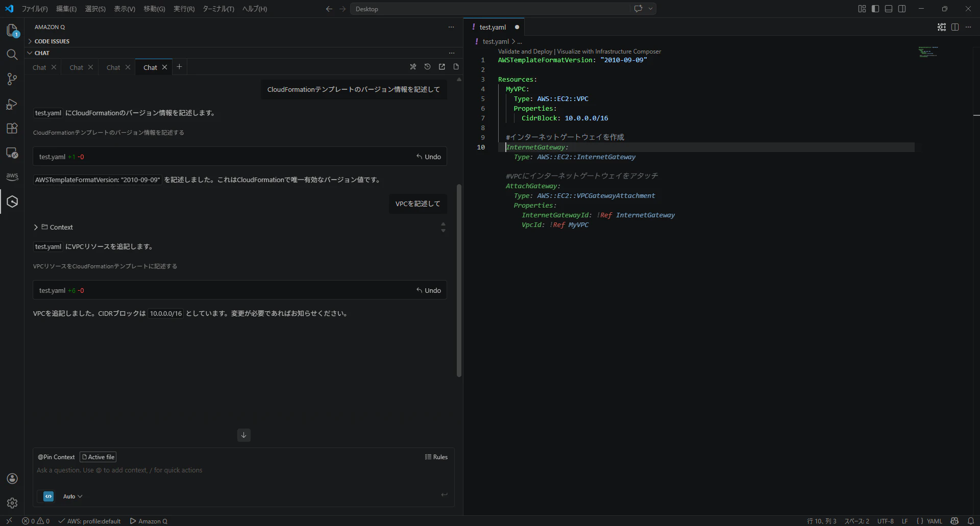Image resolution: width=980 pixels, height=526 pixels.
Task: Open the chat dropdown arrow in title bar
Action: pyautogui.click(x=650, y=9)
